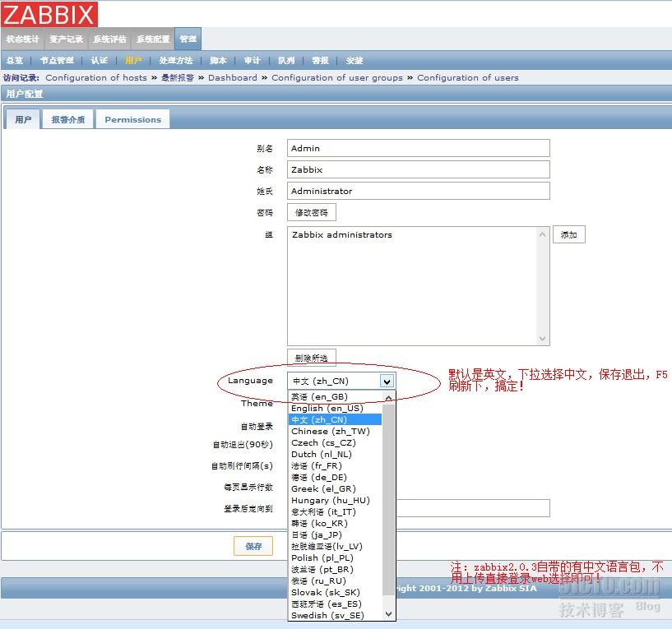Open Configuration of hosts history link
The image size is (672, 629).
coord(96,77)
